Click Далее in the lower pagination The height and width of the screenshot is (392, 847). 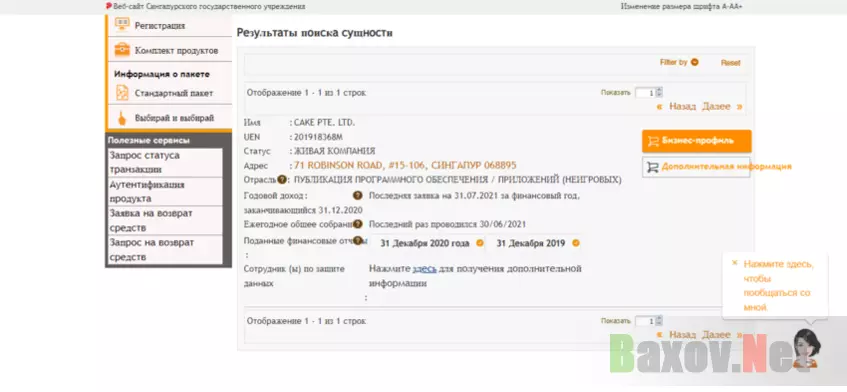click(716, 335)
